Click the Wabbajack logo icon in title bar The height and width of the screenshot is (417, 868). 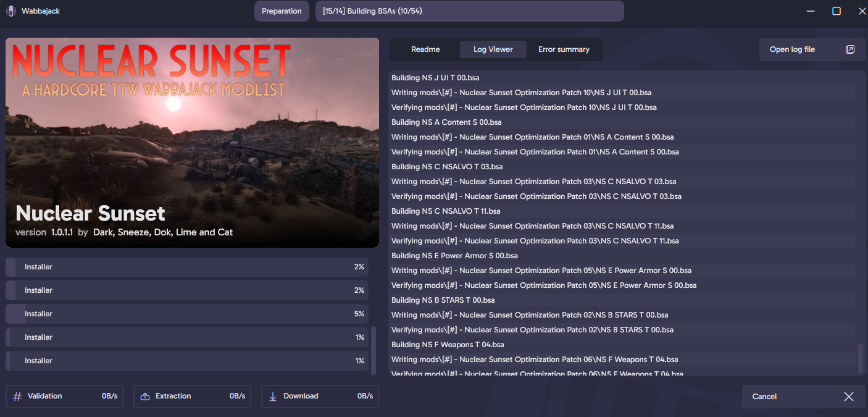pyautogui.click(x=11, y=11)
